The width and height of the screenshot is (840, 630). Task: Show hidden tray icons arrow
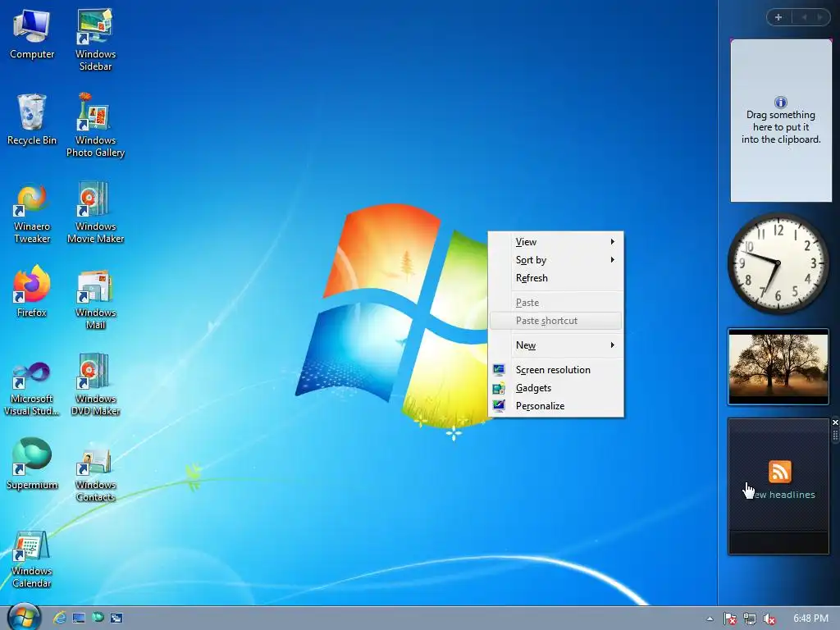(x=710, y=619)
